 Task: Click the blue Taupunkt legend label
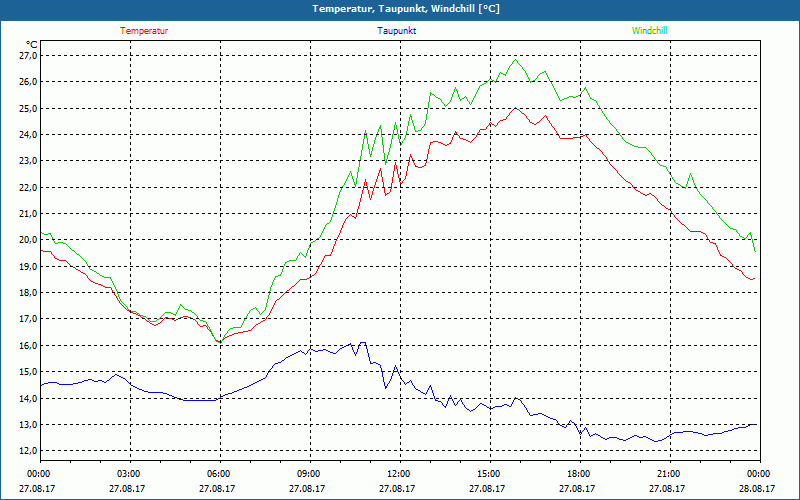click(396, 31)
